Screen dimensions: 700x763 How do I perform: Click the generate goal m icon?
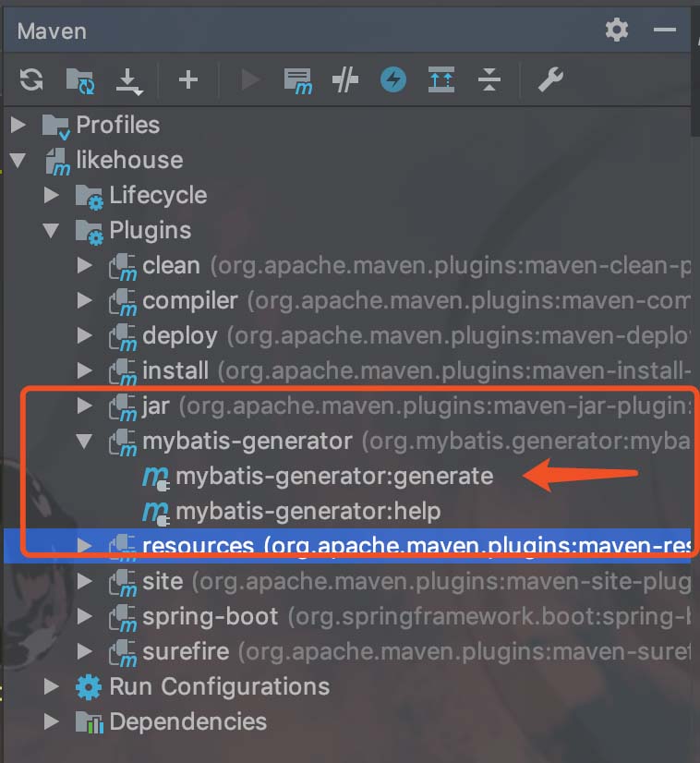(x=156, y=478)
